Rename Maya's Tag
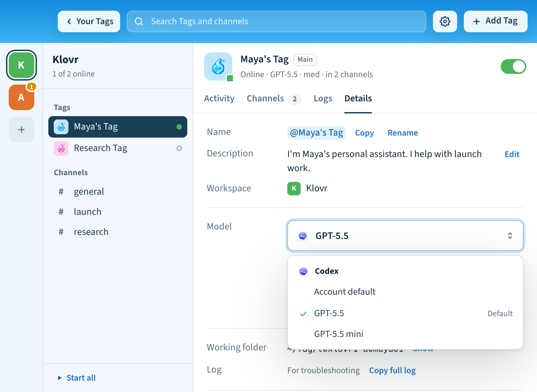The image size is (537, 392). pyautogui.click(x=403, y=133)
